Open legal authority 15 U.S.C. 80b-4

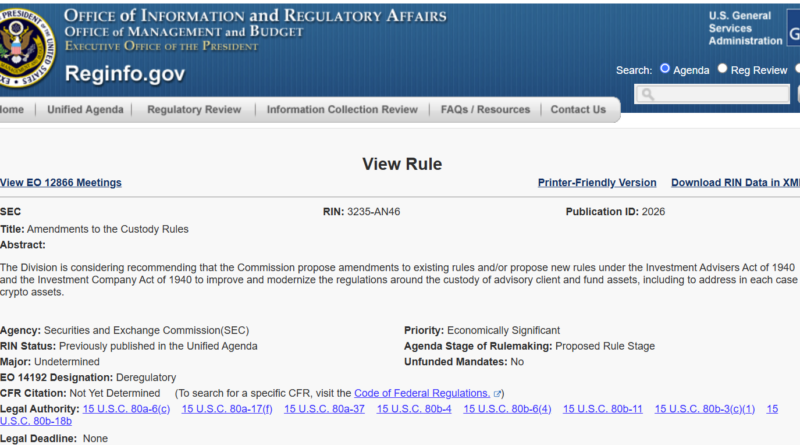point(414,409)
